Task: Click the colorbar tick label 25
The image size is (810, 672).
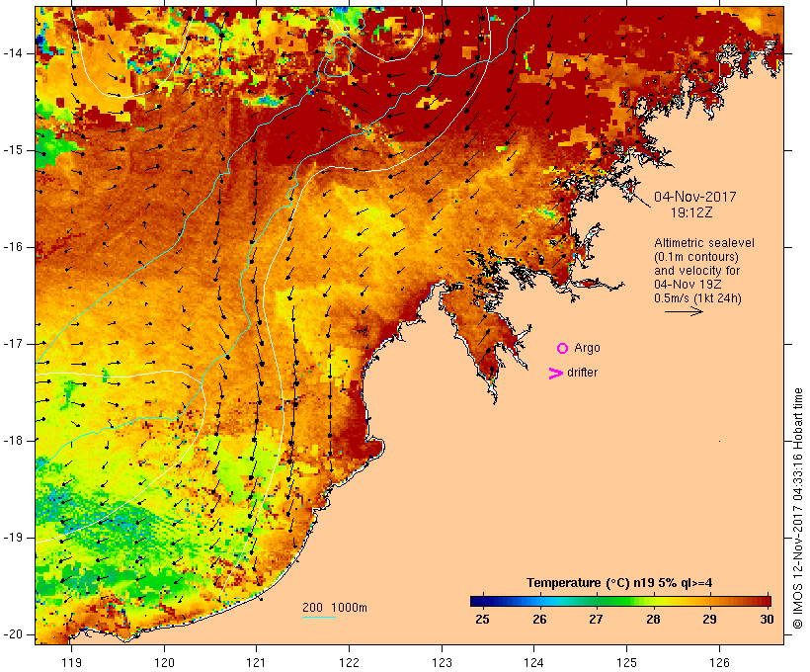Action: coord(482,619)
